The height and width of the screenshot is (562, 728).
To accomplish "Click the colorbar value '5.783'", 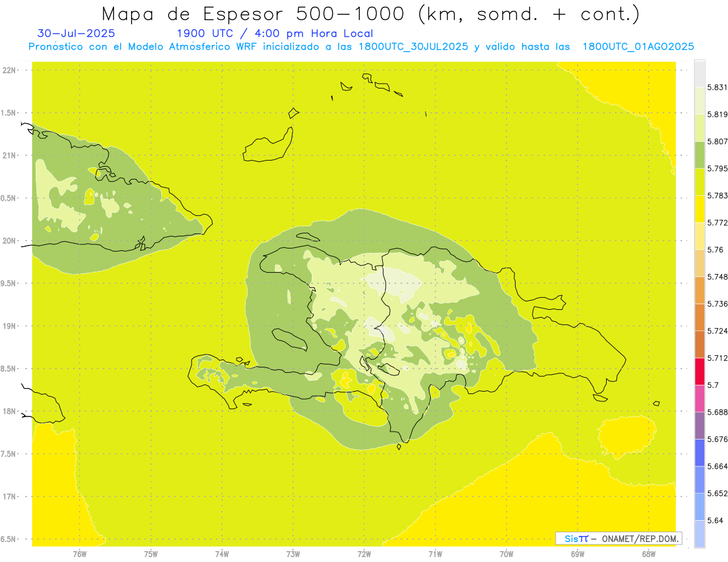I will click(x=717, y=195).
